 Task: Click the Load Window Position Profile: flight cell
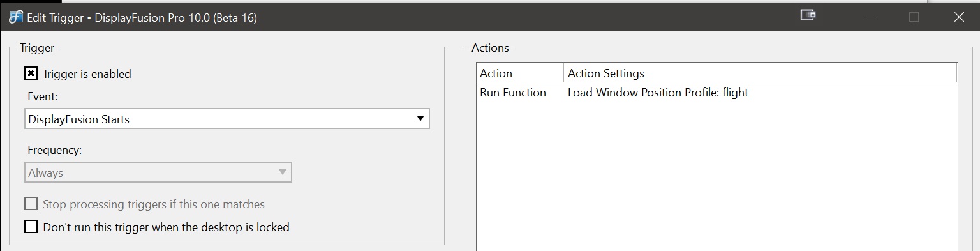(658, 93)
